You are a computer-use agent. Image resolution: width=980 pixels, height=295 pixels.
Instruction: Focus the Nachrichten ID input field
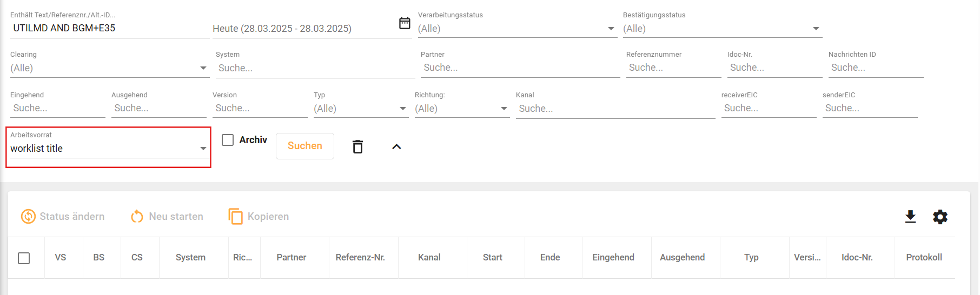[875, 68]
